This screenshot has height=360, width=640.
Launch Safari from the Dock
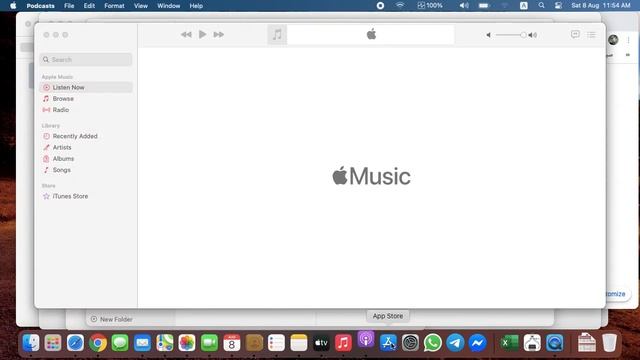click(x=76, y=343)
